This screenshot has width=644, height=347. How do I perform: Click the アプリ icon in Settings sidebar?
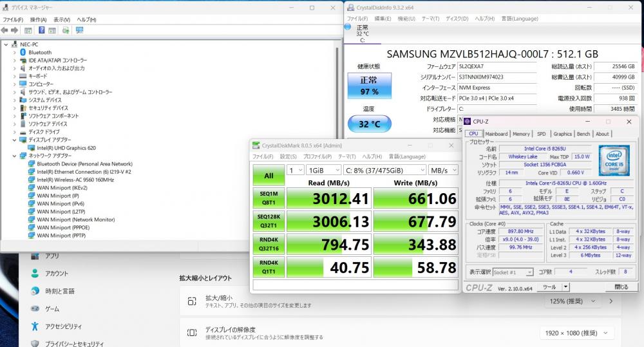[35, 256]
